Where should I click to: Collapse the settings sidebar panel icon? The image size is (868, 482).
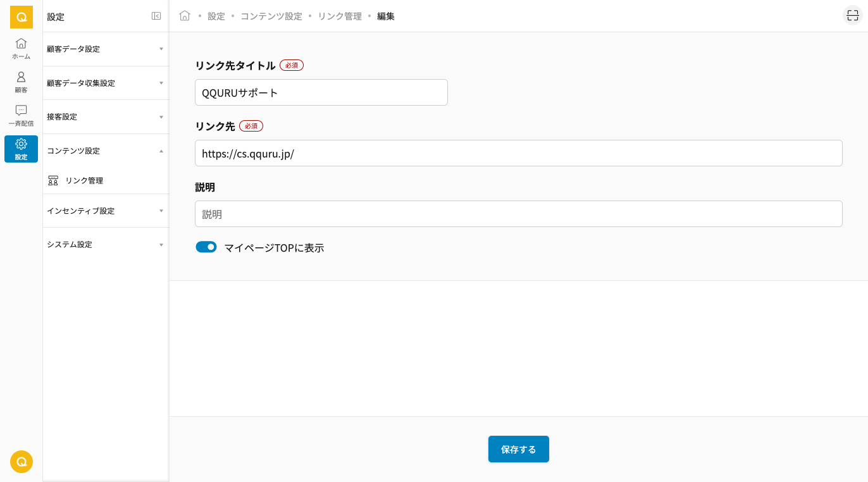click(156, 16)
